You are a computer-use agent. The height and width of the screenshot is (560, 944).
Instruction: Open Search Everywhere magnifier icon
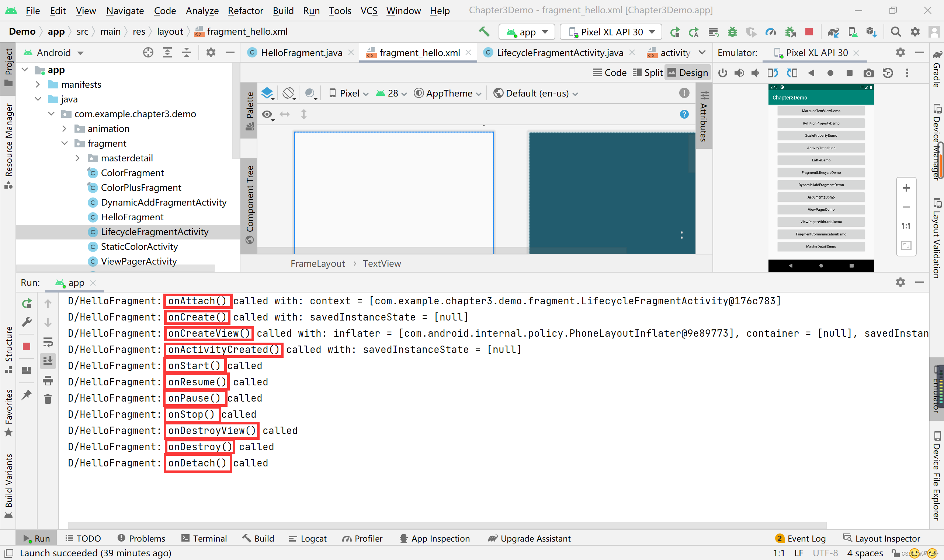click(x=896, y=32)
